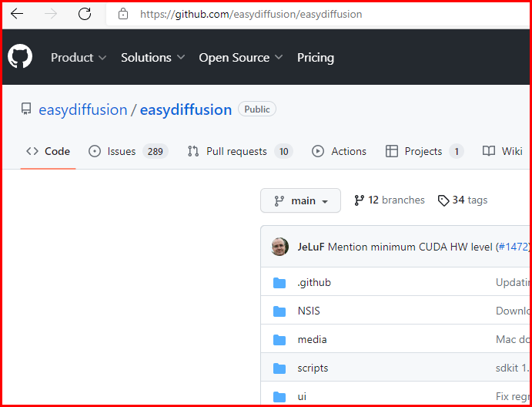Open the media folder
This screenshot has width=532, height=407.
(x=312, y=340)
